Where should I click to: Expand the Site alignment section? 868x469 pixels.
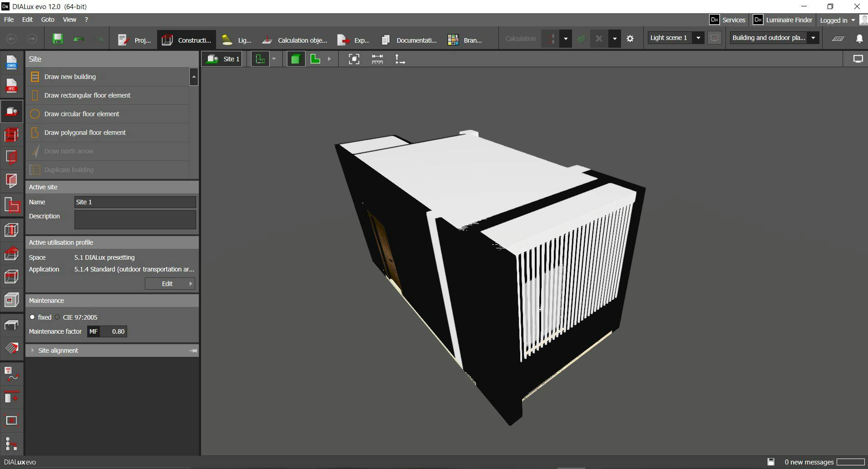58,351
